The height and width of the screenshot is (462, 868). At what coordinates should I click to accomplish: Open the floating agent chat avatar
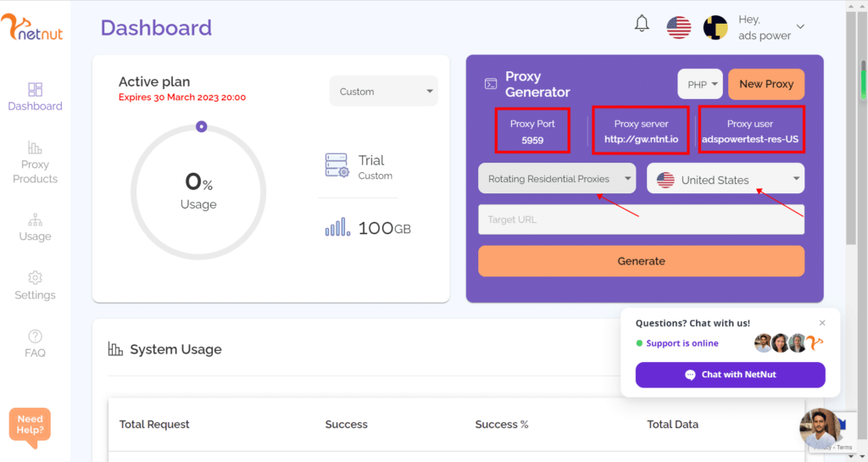click(x=821, y=429)
